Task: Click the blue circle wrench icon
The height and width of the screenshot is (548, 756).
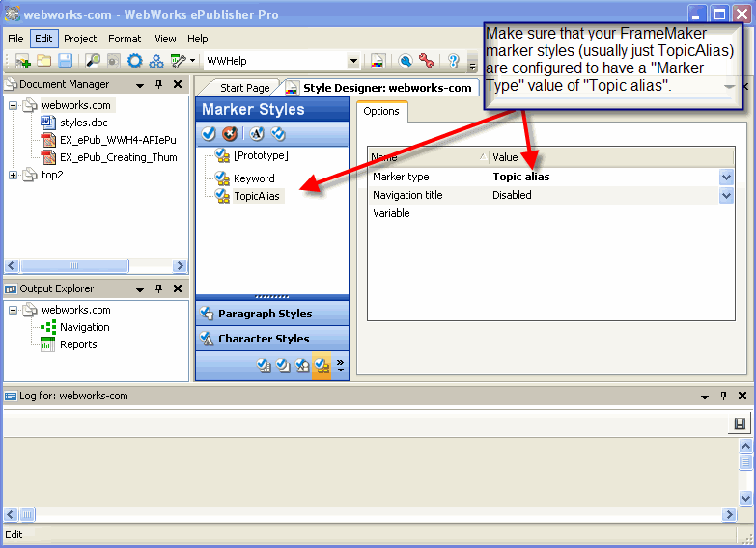Action: click(406, 61)
